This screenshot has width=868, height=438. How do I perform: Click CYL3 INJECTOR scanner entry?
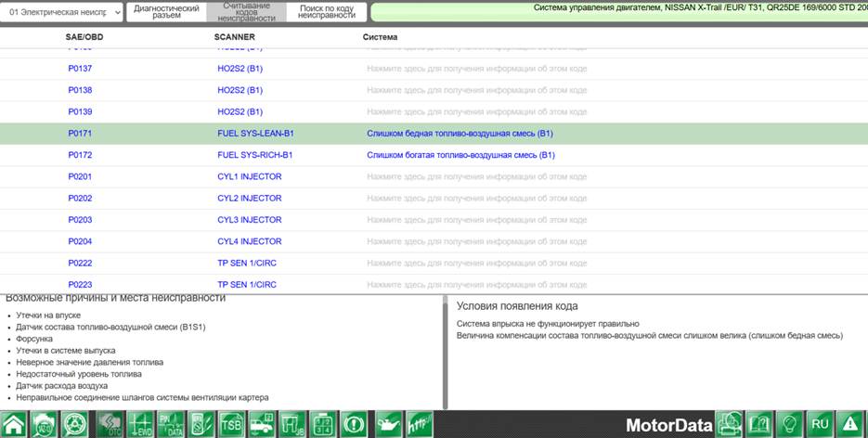click(250, 220)
